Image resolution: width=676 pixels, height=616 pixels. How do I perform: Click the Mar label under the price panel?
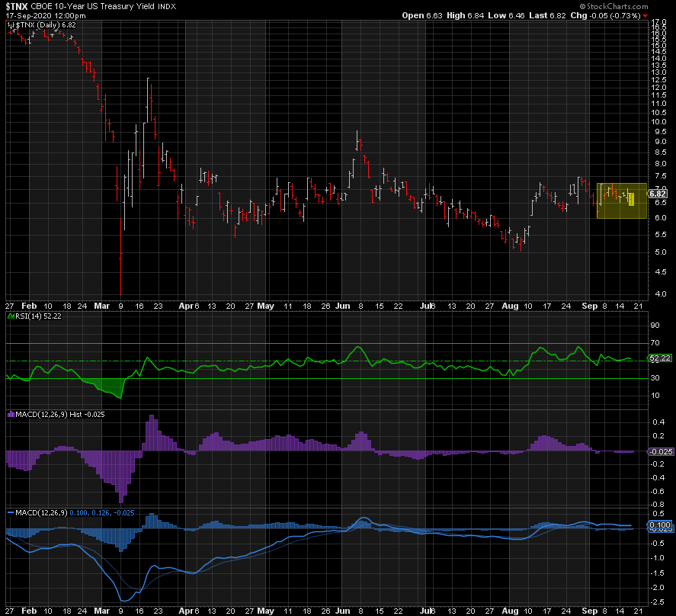tap(102, 306)
